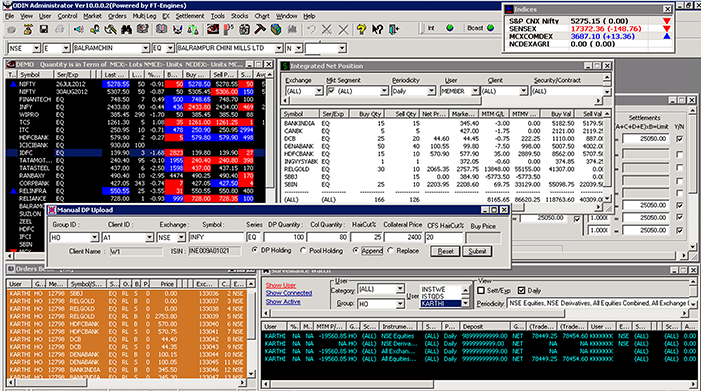Toggle the top Y/N checkbox in Settlements panel
Image resolution: width=701 pixels, height=391 pixels.
point(680,139)
